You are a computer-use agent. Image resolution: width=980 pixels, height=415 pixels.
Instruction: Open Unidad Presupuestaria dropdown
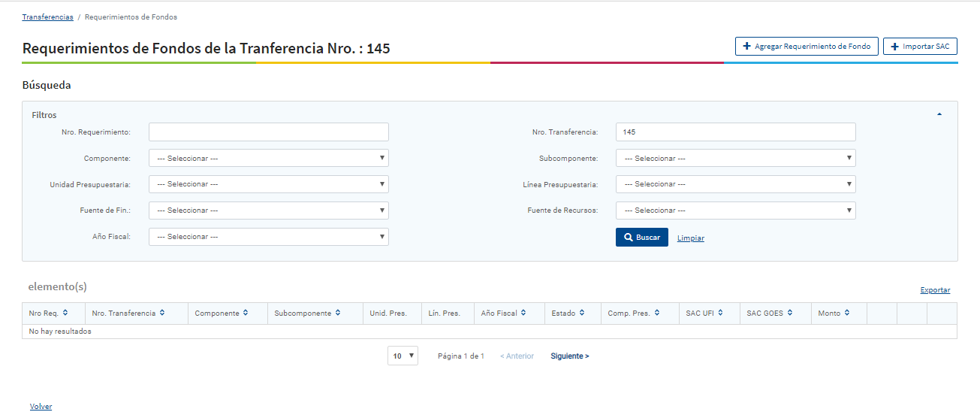point(268,184)
